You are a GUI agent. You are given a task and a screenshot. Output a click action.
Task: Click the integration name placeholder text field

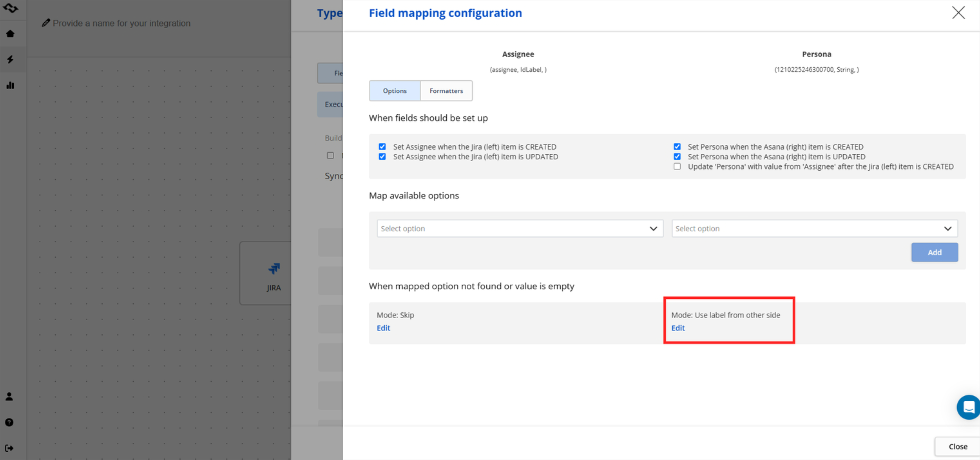coord(121,23)
